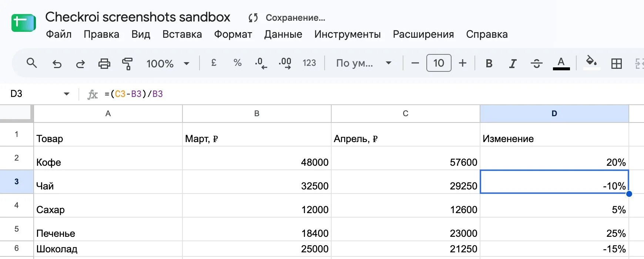Select the cell Шоколад
Image resolution: width=644 pixels, height=259 pixels.
coord(108,249)
